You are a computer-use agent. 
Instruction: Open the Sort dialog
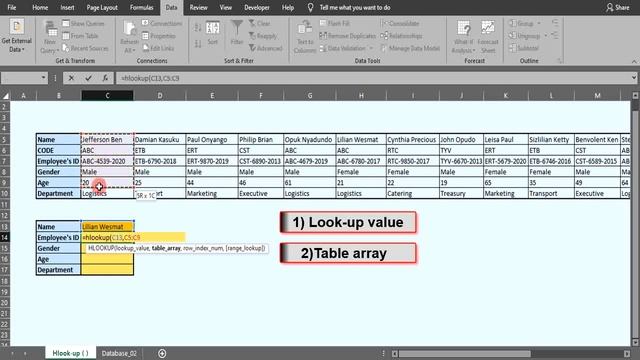[x=213, y=33]
